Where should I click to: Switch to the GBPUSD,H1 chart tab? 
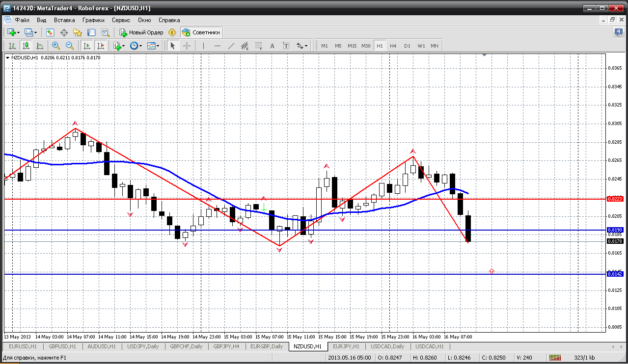pyautogui.click(x=62, y=346)
